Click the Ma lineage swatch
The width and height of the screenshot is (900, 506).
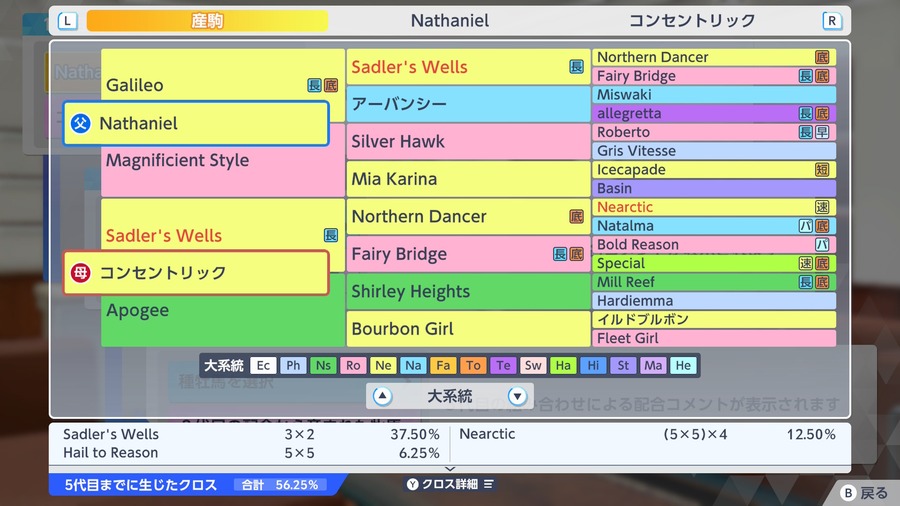pos(653,365)
